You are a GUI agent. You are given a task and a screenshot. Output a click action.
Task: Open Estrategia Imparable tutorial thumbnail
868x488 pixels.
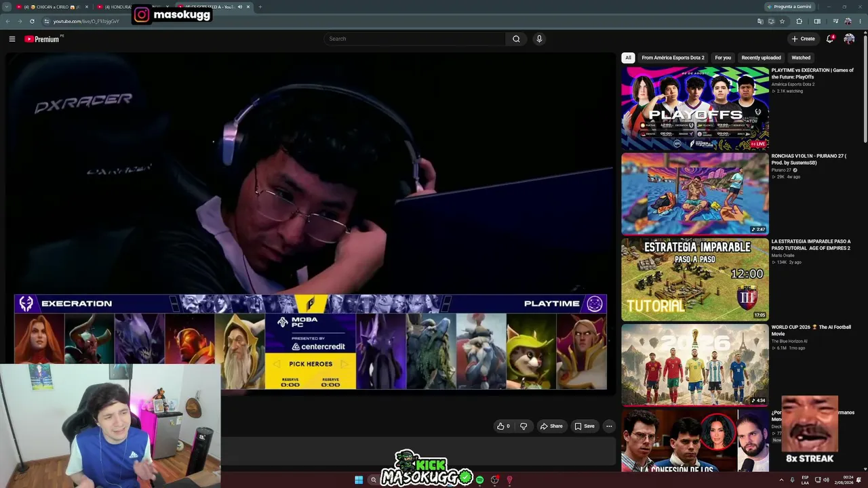point(695,279)
